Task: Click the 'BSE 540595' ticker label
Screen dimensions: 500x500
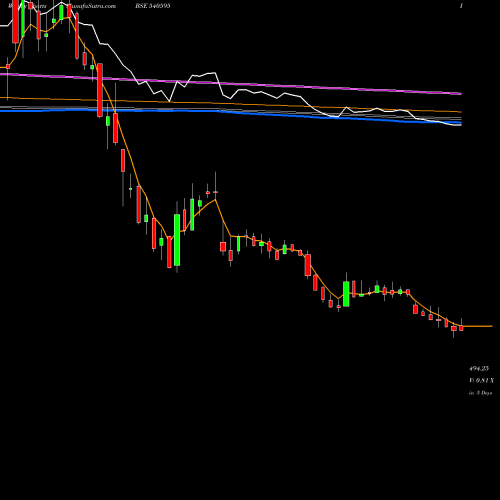Action: (153, 6)
